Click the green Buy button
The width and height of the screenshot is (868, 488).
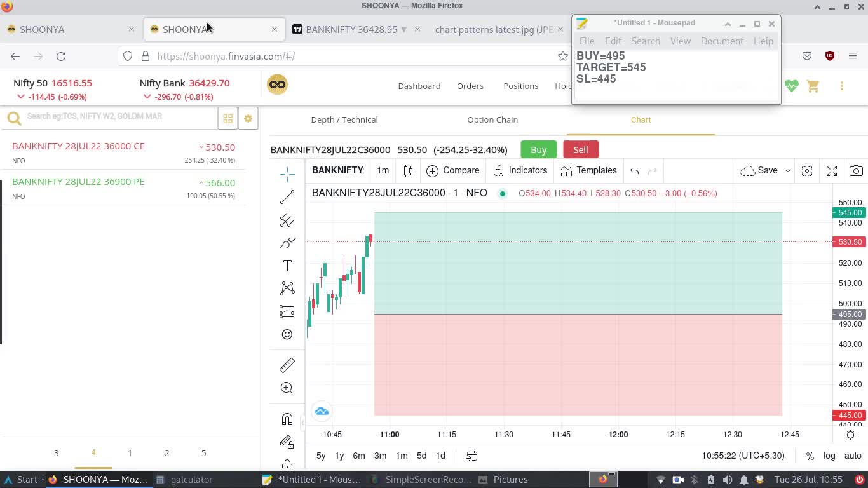[538, 149]
